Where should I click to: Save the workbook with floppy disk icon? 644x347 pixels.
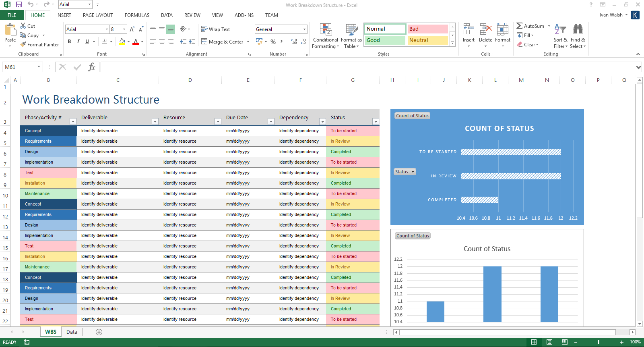[x=19, y=4]
